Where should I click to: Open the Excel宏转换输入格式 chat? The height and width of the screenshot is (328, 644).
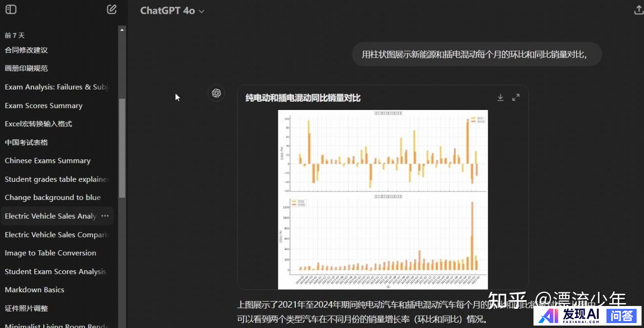(39, 124)
